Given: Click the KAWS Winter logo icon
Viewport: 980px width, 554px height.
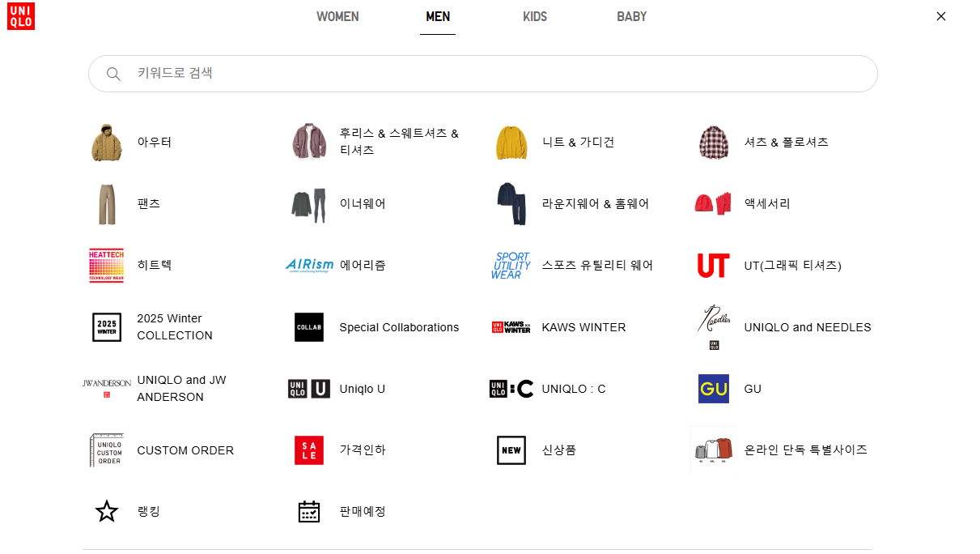Looking at the screenshot, I should point(511,327).
